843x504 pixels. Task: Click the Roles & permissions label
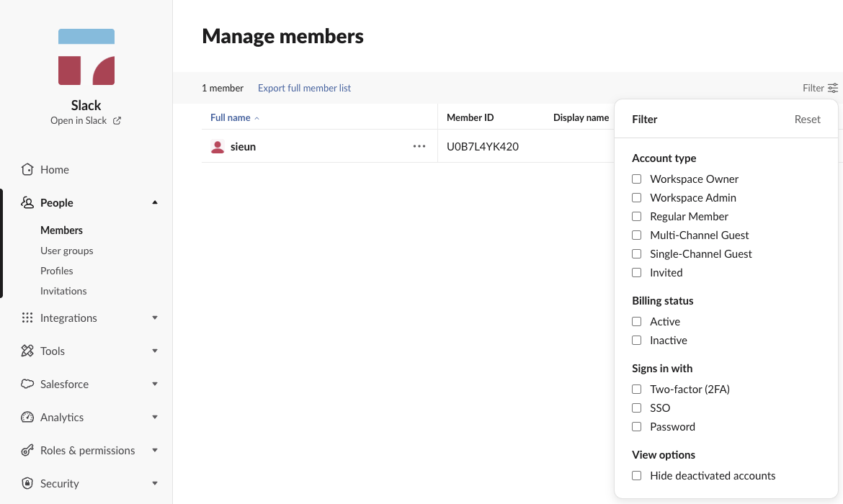point(88,450)
